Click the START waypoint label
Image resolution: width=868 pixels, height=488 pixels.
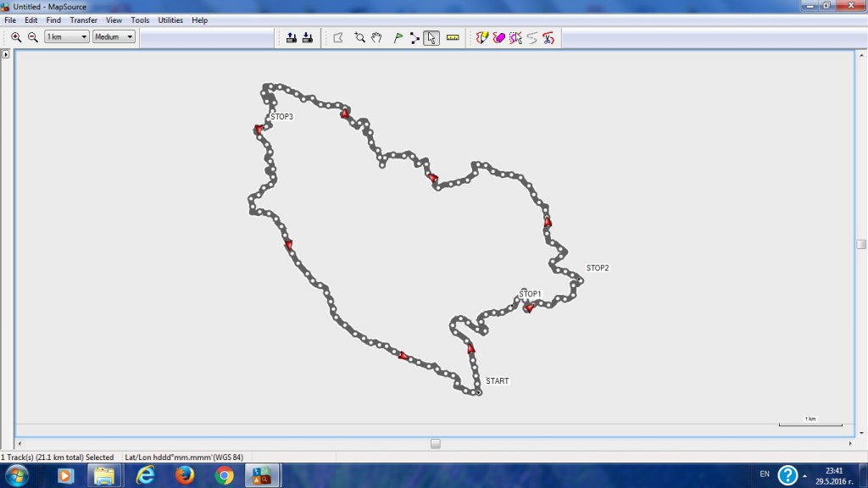(498, 381)
